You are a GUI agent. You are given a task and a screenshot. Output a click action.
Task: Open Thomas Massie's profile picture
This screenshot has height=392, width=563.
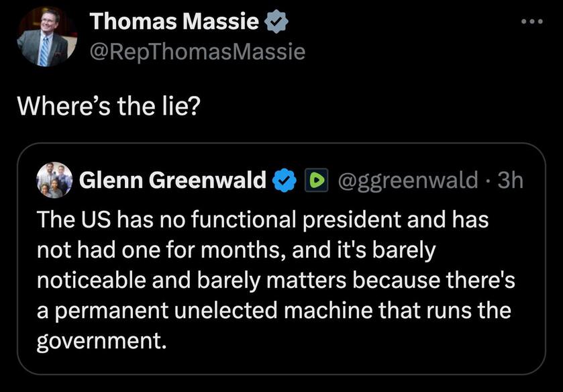click(x=47, y=37)
